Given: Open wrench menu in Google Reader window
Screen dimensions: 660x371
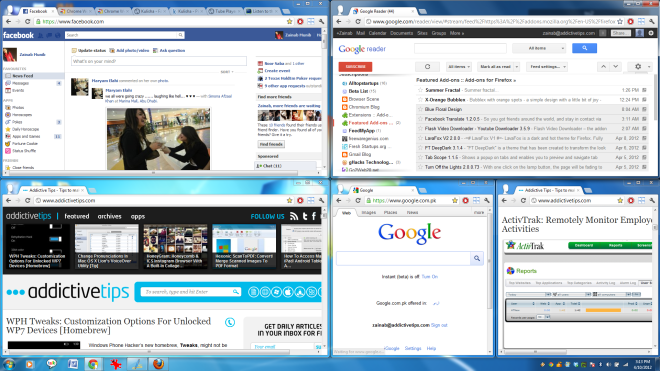Looking at the screenshot, I should [x=652, y=21].
